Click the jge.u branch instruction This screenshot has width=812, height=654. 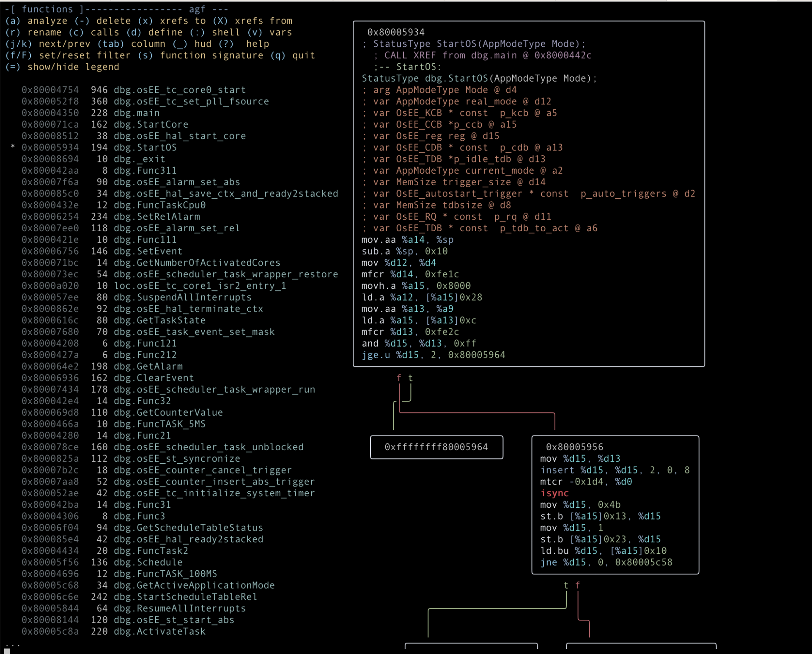[433, 355]
